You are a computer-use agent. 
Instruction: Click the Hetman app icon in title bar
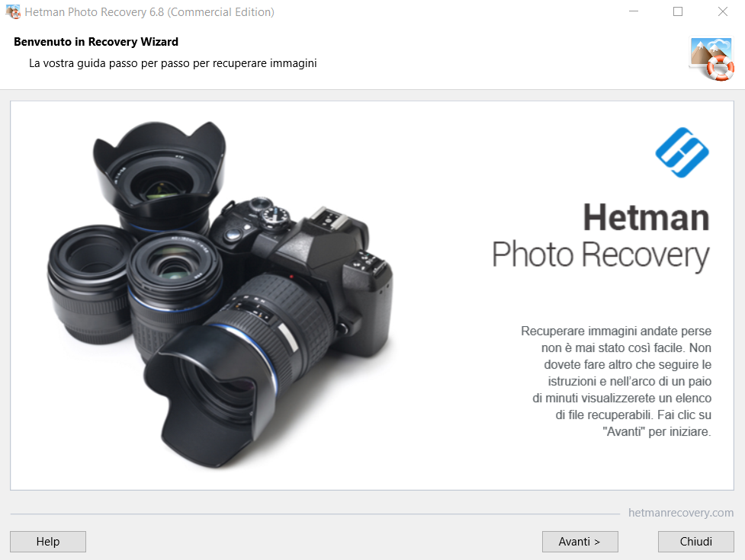13,12
